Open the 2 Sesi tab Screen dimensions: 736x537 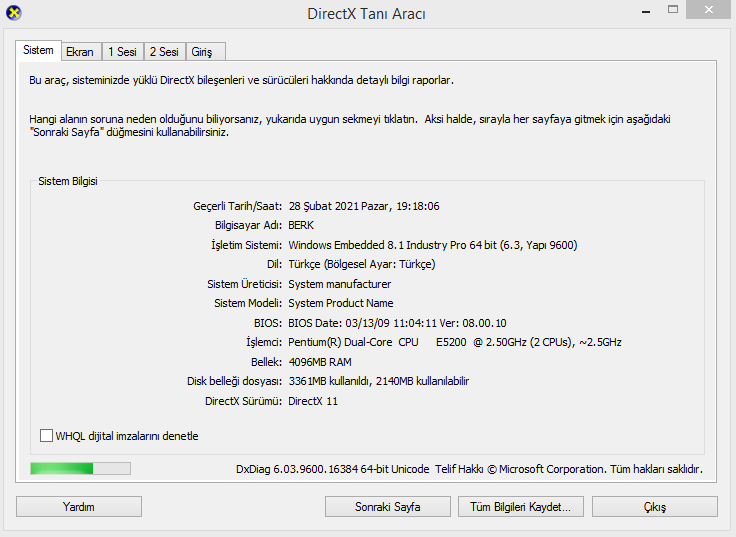click(x=164, y=52)
